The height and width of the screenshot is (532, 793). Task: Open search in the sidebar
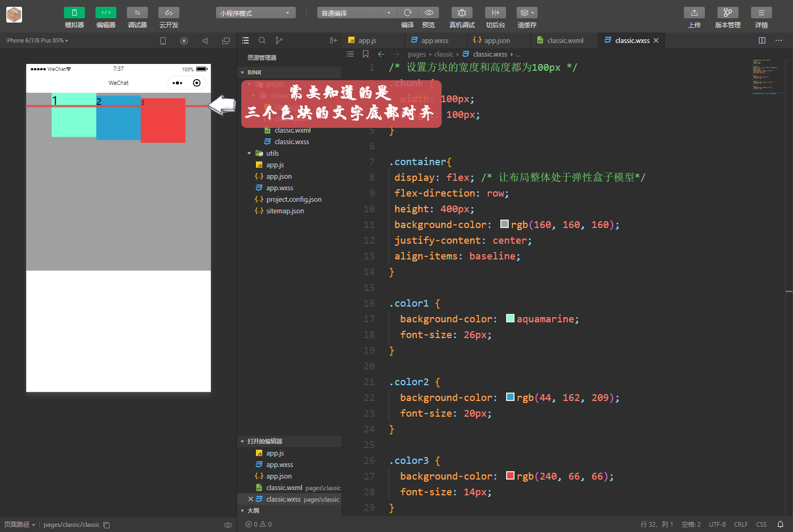coord(262,40)
